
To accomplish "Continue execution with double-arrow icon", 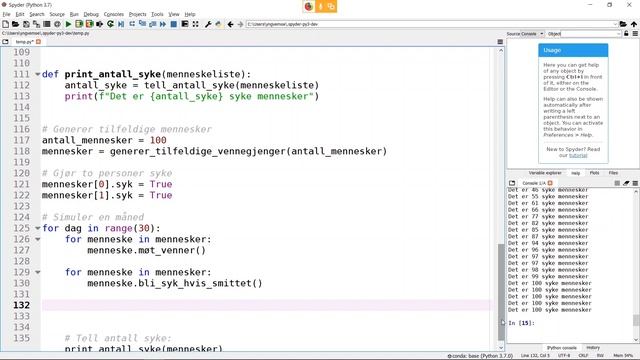I will click(163, 24).
